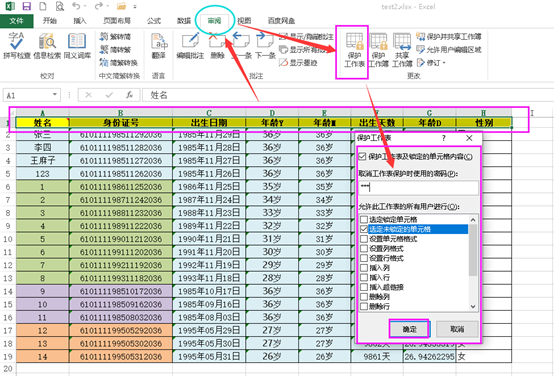554x376 pixels.
Task: Click the Undo arrow icon
Action: (x=76, y=6)
